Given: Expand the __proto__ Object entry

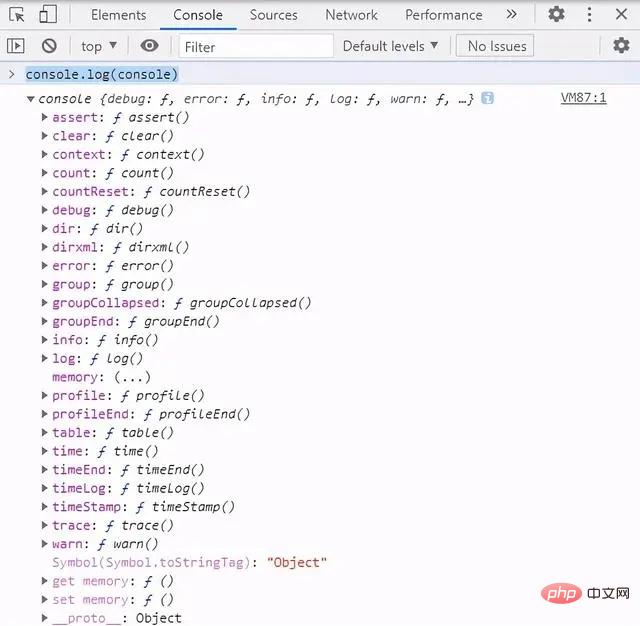Looking at the screenshot, I should (x=44, y=618).
